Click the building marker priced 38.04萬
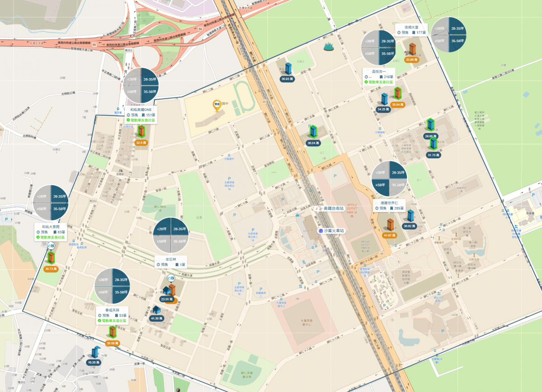Image resolution: width=542 pixels, height=392 pixels. [x=313, y=131]
